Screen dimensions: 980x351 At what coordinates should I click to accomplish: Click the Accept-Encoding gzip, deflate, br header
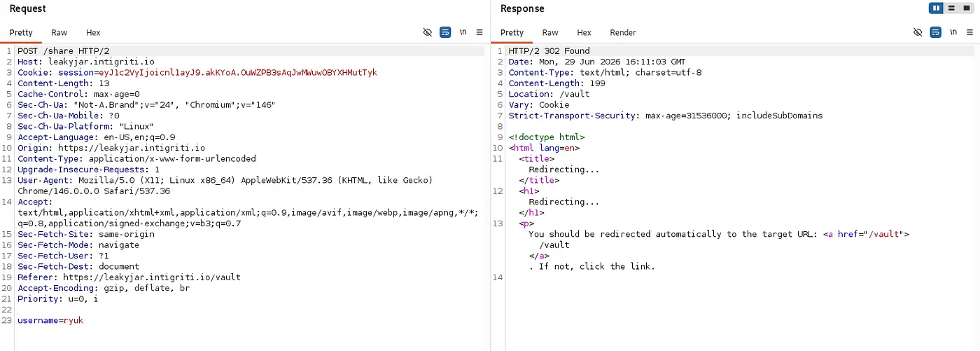104,288
